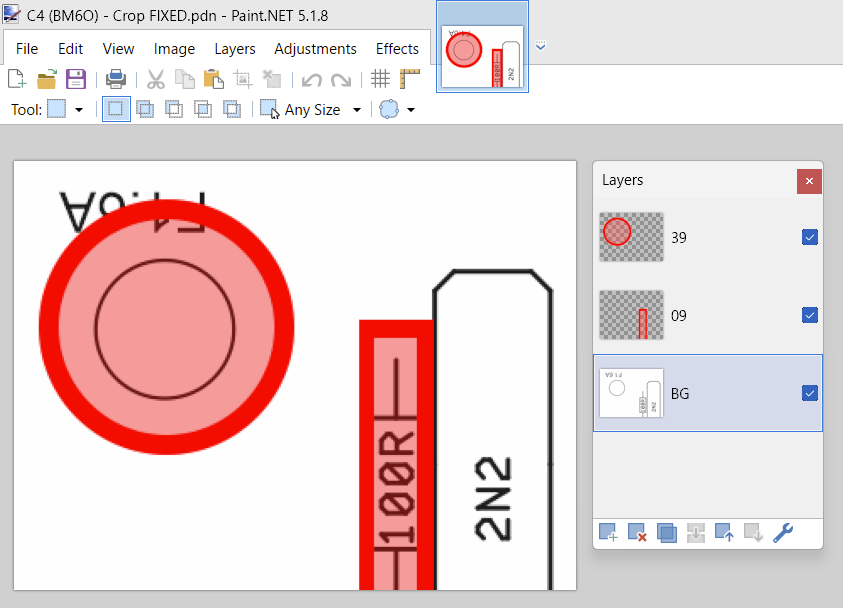Open the Image menu
843x608 pixels.
tap(174, 49)
